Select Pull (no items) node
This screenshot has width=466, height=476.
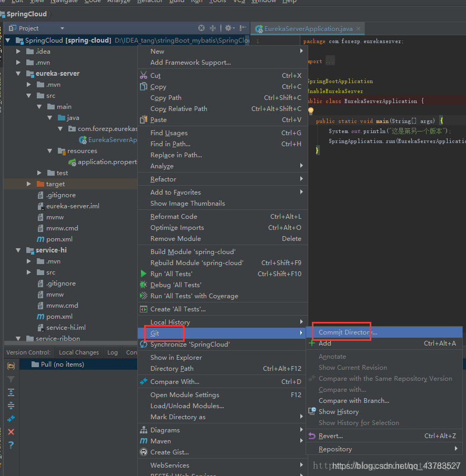(58, 364)
